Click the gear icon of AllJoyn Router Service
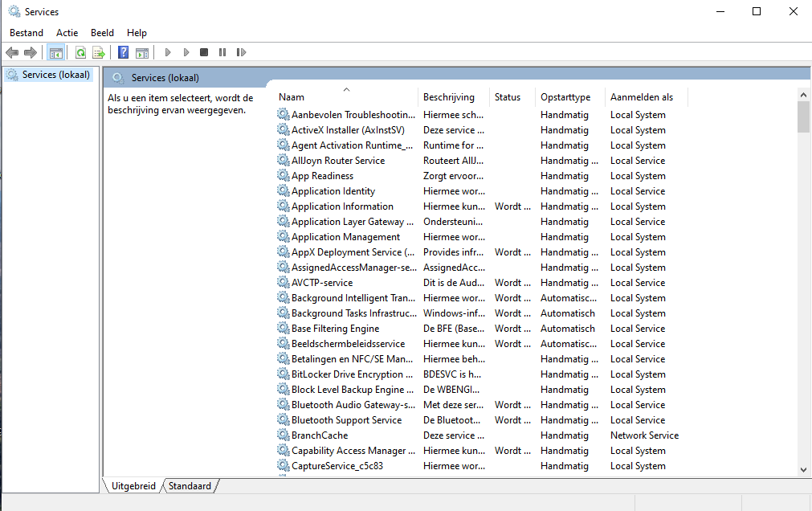The width and height of the screenshot is (812, 511). (283, 160)
